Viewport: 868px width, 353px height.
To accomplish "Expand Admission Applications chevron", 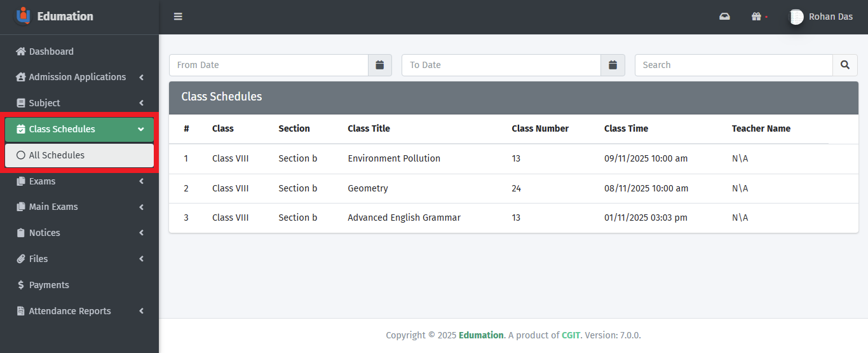I will click(x=141, y=77).
